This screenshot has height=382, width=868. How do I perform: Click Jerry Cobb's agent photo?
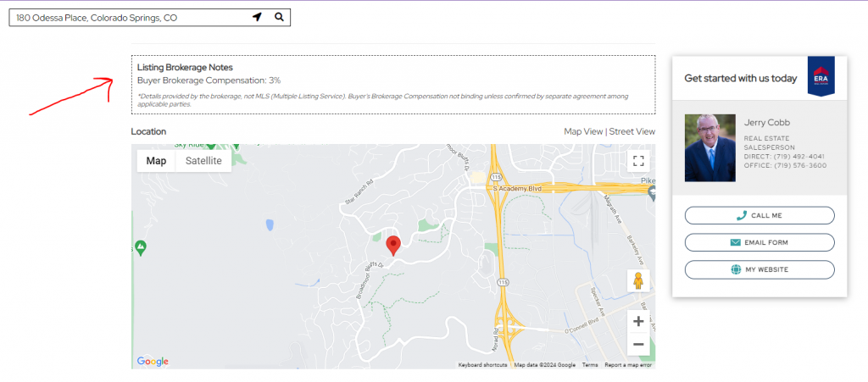[x=709, y=148]
